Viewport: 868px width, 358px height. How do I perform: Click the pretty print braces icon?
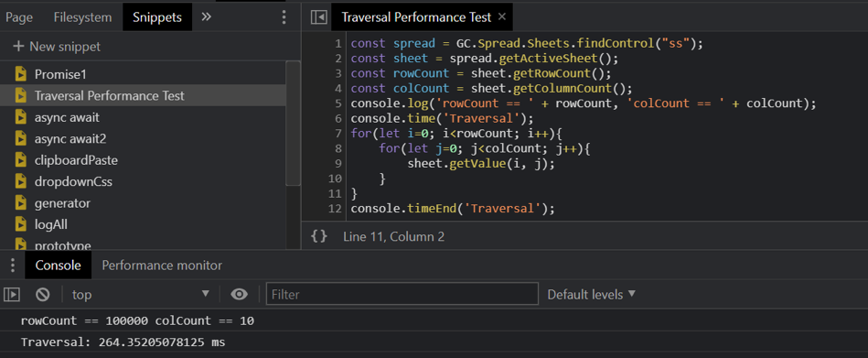coord(318,236)
